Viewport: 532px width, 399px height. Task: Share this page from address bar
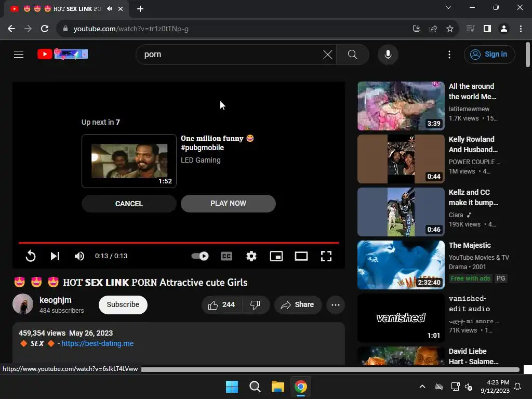point(433,29)
